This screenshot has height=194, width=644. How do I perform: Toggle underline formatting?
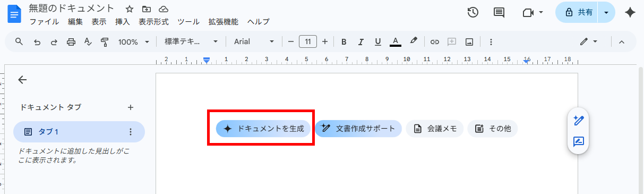coord(378,41)
